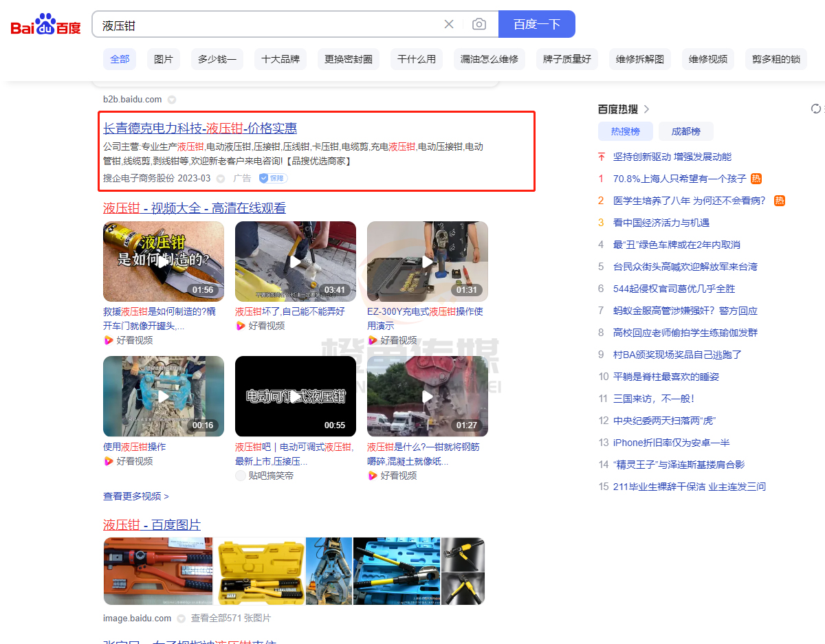Clear the search box with X icon

pos(449,24)
